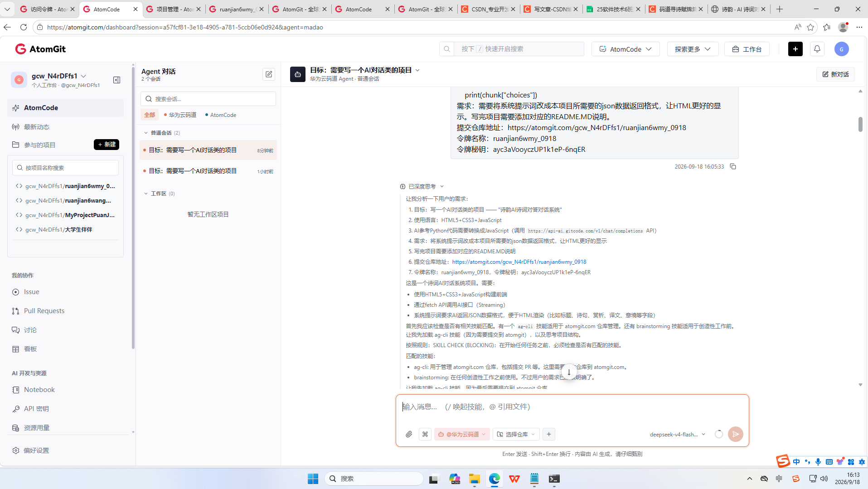Image resolution: width=868 pixels, height=489 pixels.
Task: Focus the 按项目名称搜索 field
Action: pyautogui.click(x=65, y=168)
